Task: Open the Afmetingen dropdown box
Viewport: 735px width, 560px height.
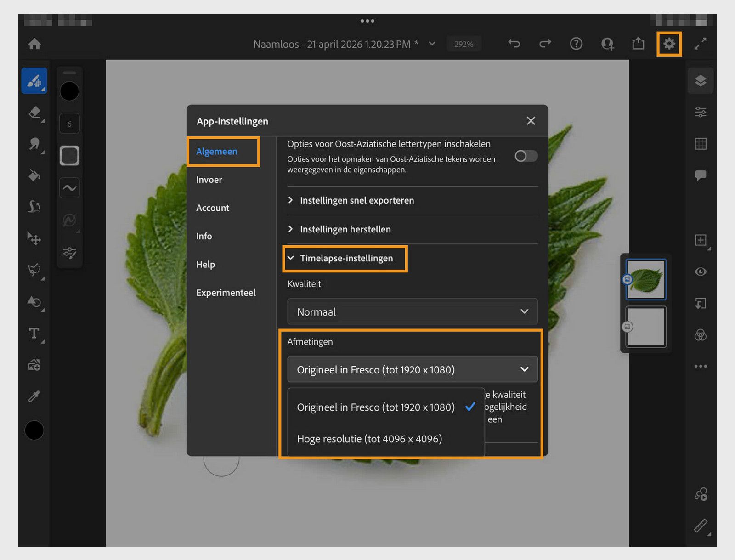Action: pyautogui.click(x=413, y=370)
